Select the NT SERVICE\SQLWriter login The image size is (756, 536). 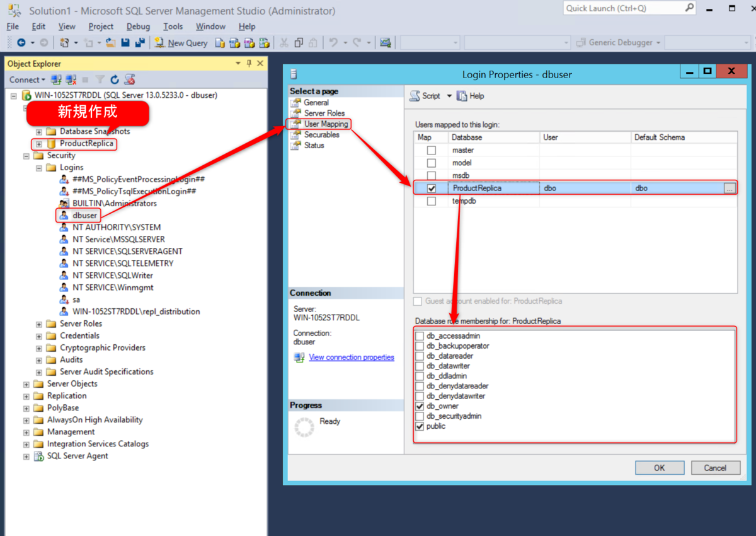pyautogui.click(x=113, y=276)
